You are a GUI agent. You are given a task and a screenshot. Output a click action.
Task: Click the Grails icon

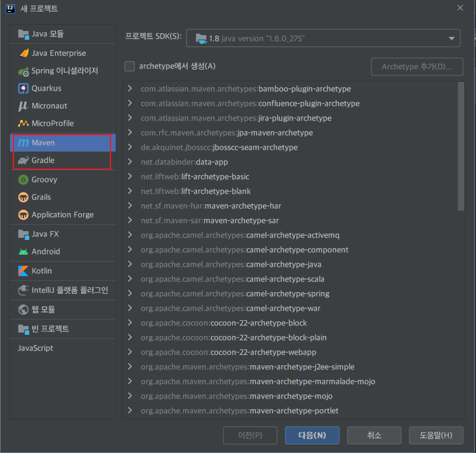click(x=23, y=197)
